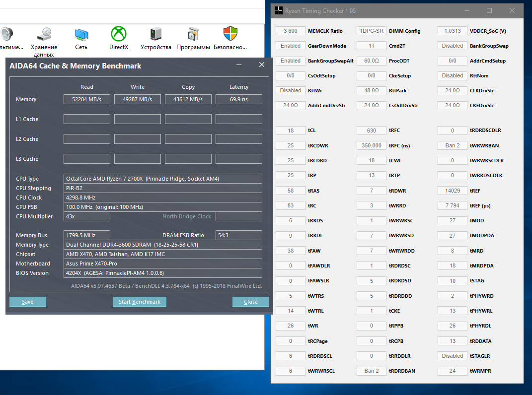Click RttNom Disabled value
This screenshot has height=395, width=532.
(452, 75)
